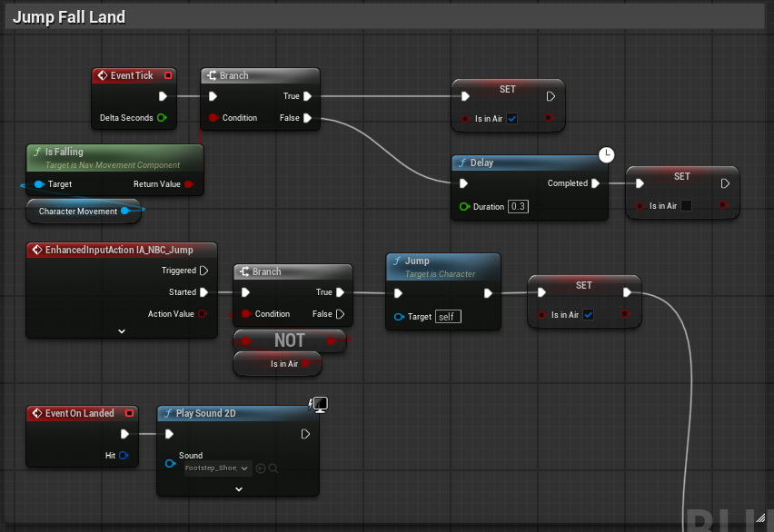Click the Event On Landed node icon
The image size is (774, 532).
click(37, 413)
